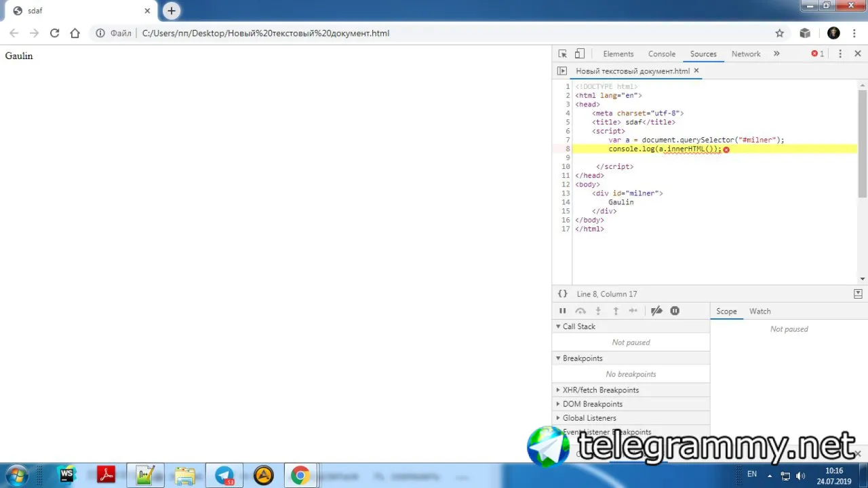Click the source map info icon in status bar
Image resolution: width=868 pixels, height=488 pixels.
858,294
